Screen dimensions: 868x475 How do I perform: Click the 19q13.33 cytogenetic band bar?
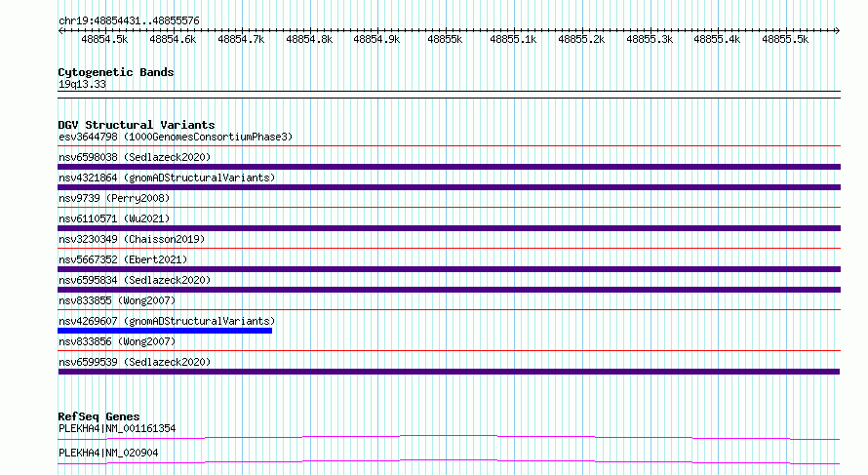point(449,95)
